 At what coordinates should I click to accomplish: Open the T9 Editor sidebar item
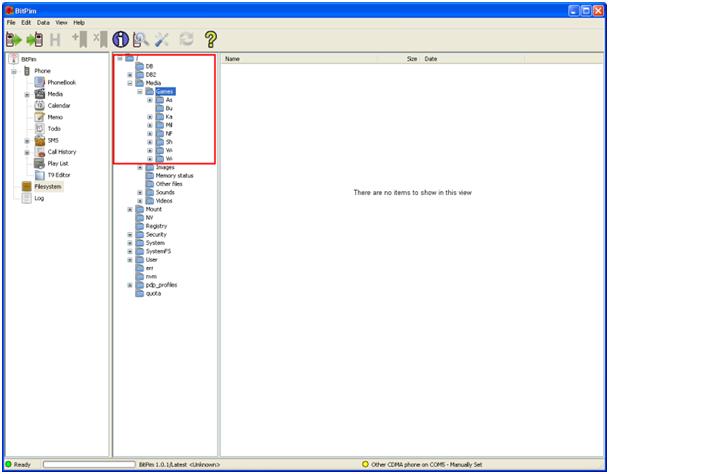(x=59, y=175)
